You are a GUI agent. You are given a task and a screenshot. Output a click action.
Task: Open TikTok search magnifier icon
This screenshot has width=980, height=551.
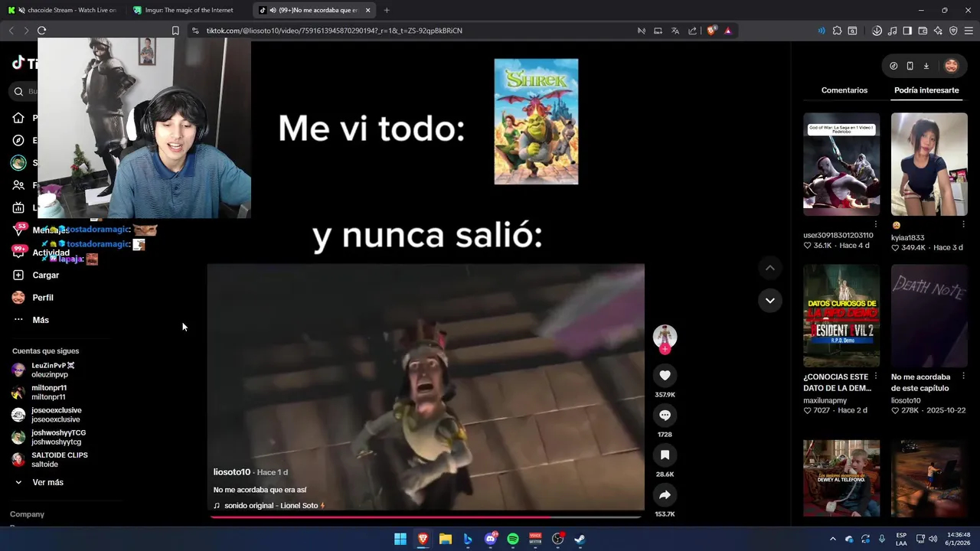18,92
